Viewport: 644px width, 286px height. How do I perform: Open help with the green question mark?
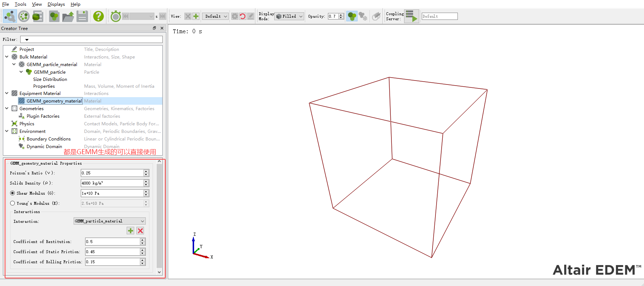[98, 16]
